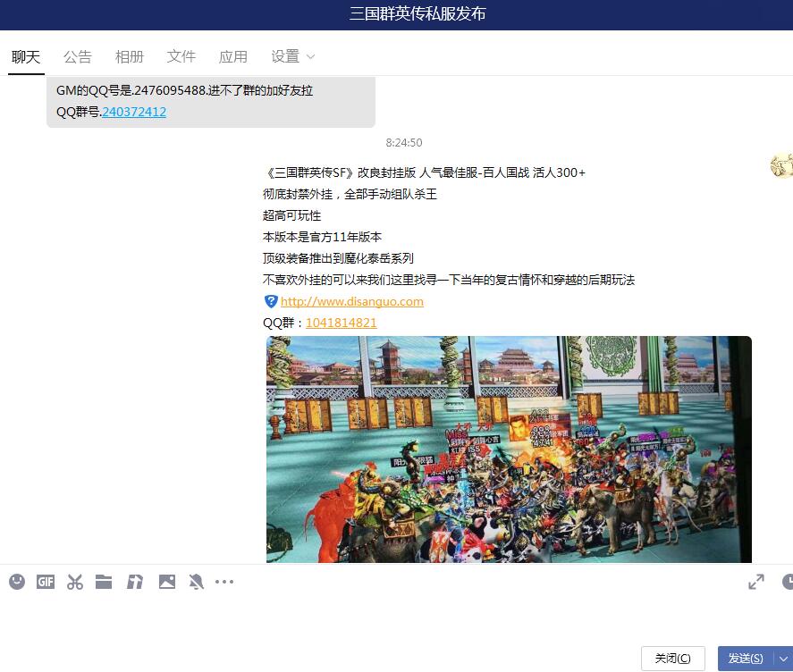793x672 pixels.
Task: Open the send file folder icon
Action: [104, 582]
